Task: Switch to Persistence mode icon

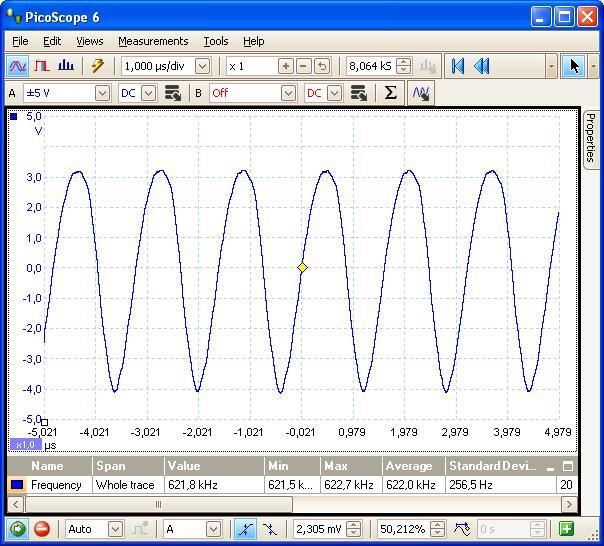Action: [42, 66]
